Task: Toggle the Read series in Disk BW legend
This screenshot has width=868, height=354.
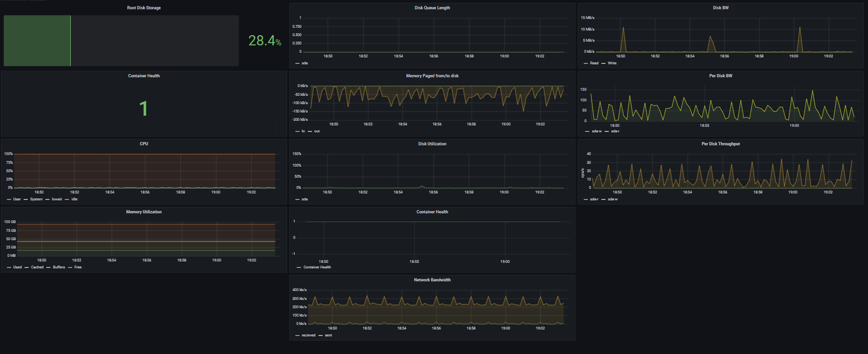Action: coord(594,63)
